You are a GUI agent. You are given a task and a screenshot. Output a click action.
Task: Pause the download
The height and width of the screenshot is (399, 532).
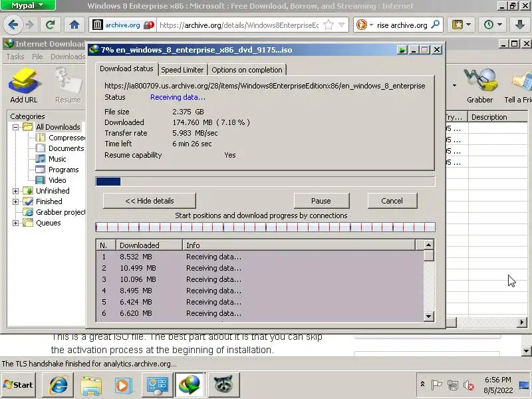[321, 201]
